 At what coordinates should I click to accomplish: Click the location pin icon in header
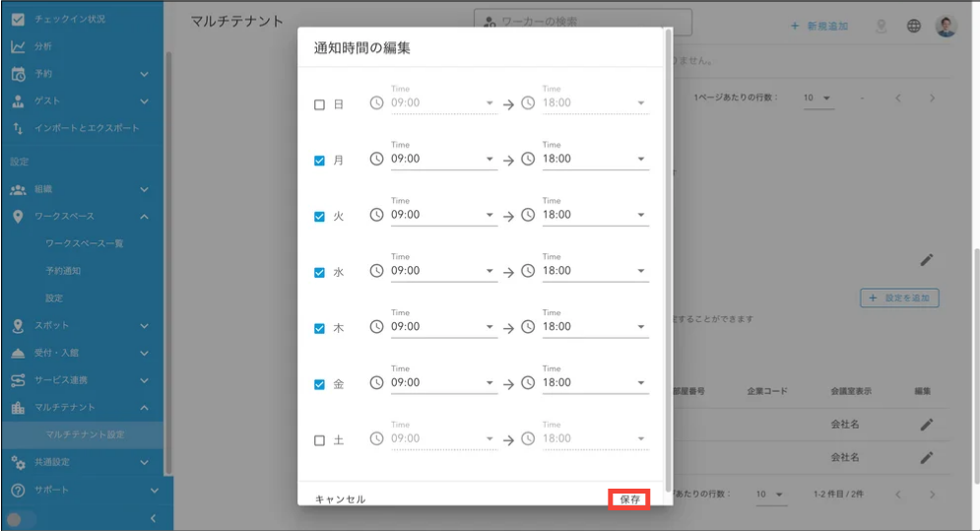click(x=881, y=26)
